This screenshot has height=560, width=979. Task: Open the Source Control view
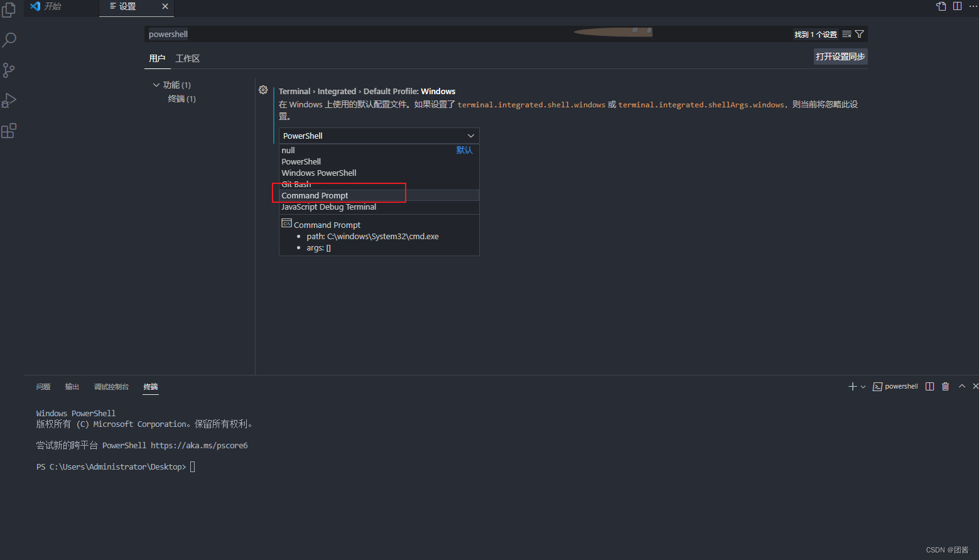9,70
